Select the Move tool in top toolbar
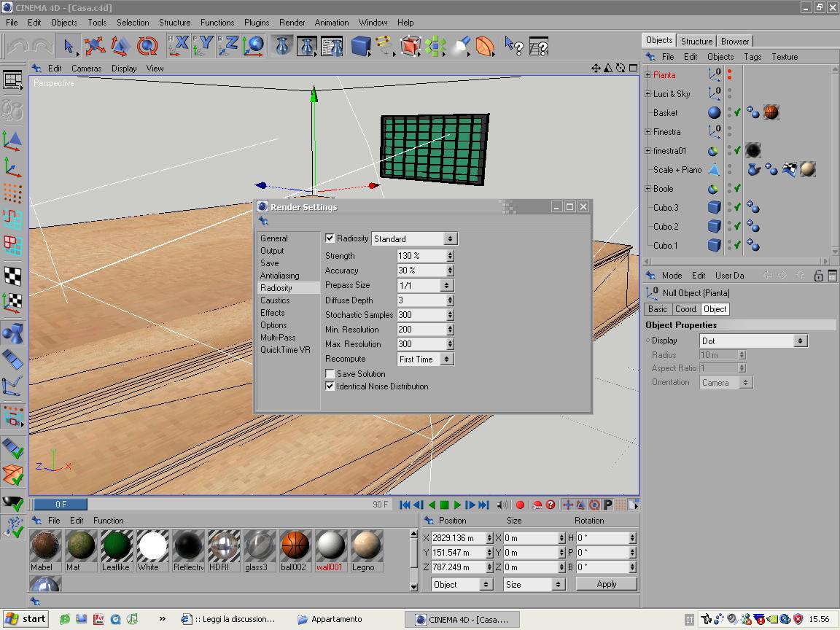This screenshot has height=630, width=840. click(x=94, y=47)
